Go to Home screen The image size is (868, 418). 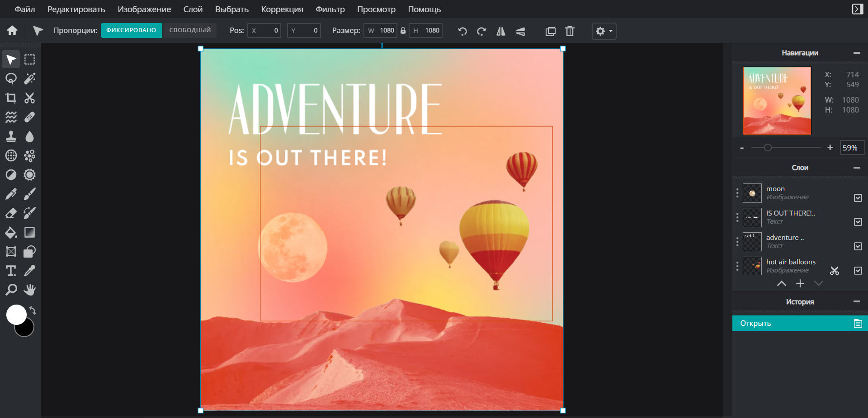12,30
